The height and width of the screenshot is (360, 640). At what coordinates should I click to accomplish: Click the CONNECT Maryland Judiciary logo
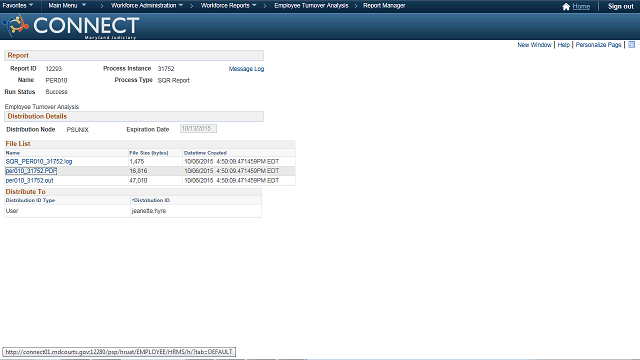pyautogui.click(x=71, y=26)
